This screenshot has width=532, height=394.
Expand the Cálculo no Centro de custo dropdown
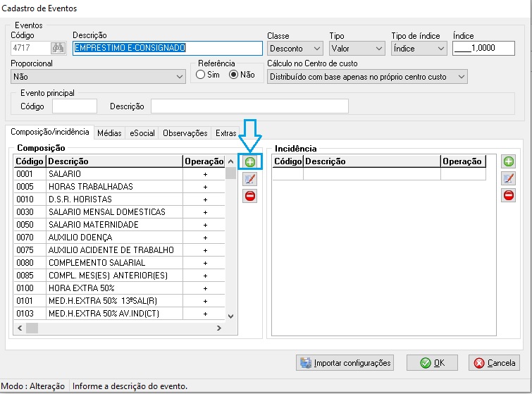(x=367, y=76)
